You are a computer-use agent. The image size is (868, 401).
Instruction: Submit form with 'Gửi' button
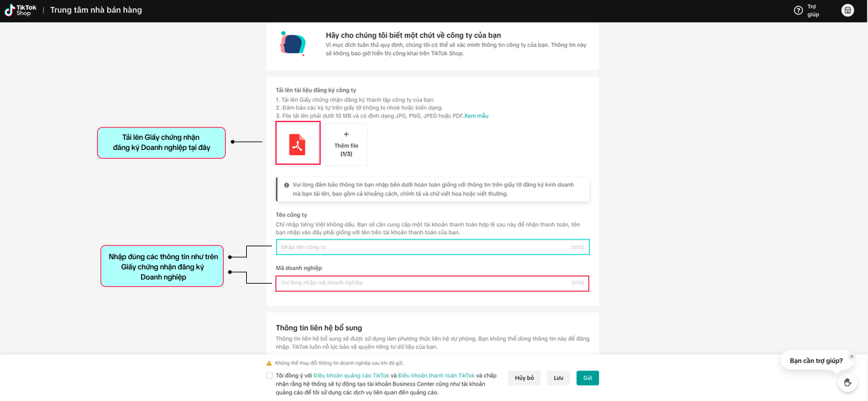(x=587, y=378)
